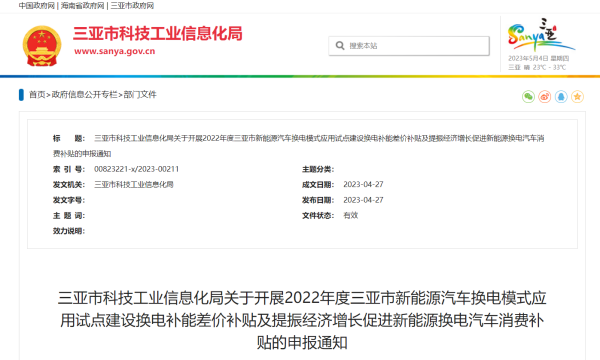Click the 标题 field title text
This screenshot has width=600, height=360.
click(298, 146)
